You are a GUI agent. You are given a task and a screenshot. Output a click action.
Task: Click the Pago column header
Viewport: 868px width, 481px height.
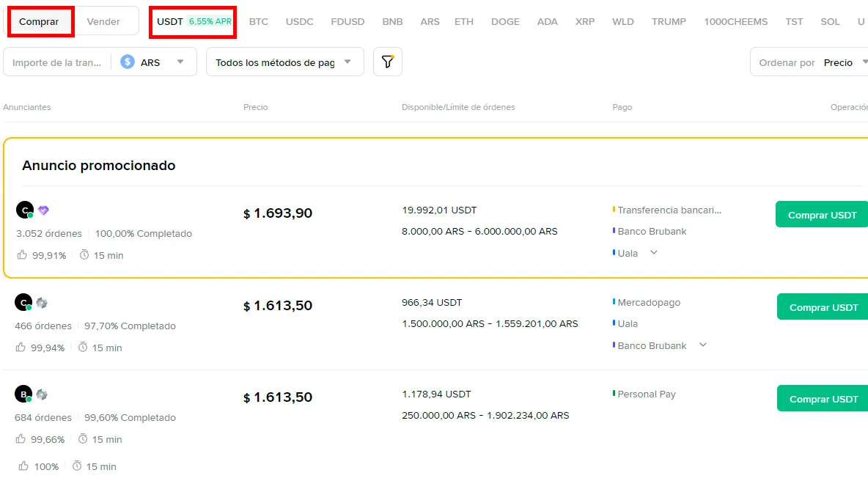622,107
